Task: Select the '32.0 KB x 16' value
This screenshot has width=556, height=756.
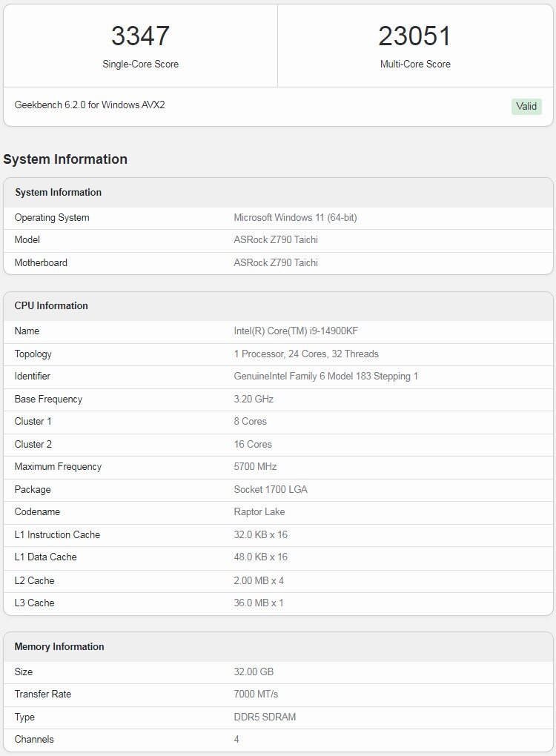Action: tap(260, 534)
